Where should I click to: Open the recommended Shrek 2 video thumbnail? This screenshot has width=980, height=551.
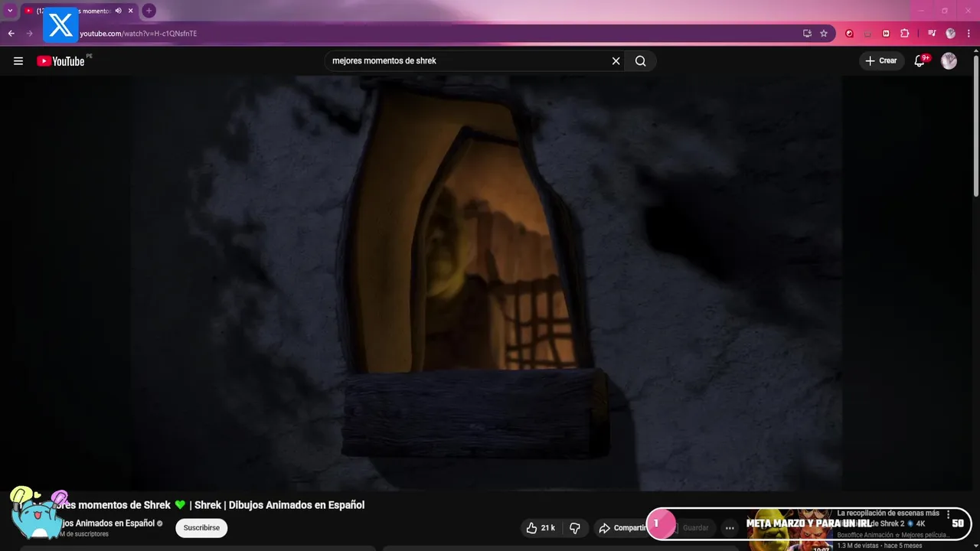click(x=789, y=530)
